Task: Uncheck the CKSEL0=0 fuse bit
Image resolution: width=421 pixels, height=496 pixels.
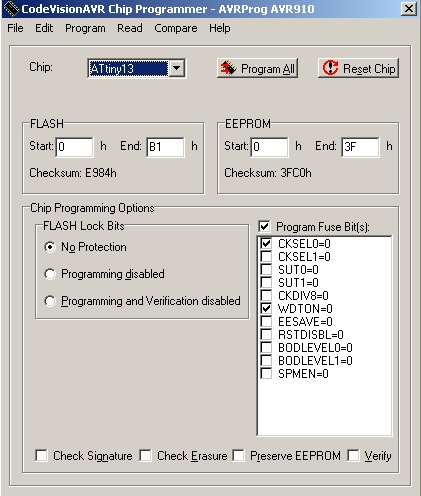Action: 266,243
